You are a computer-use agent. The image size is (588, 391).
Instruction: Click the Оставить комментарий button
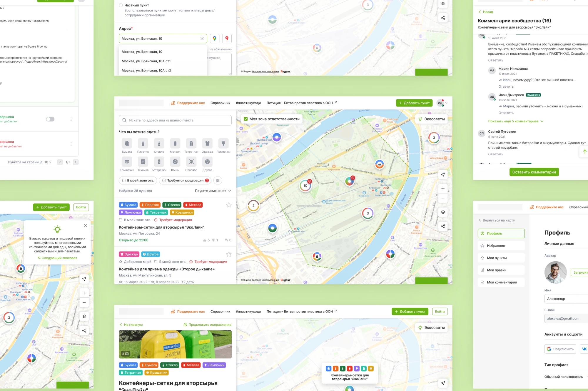pos(534,172)
